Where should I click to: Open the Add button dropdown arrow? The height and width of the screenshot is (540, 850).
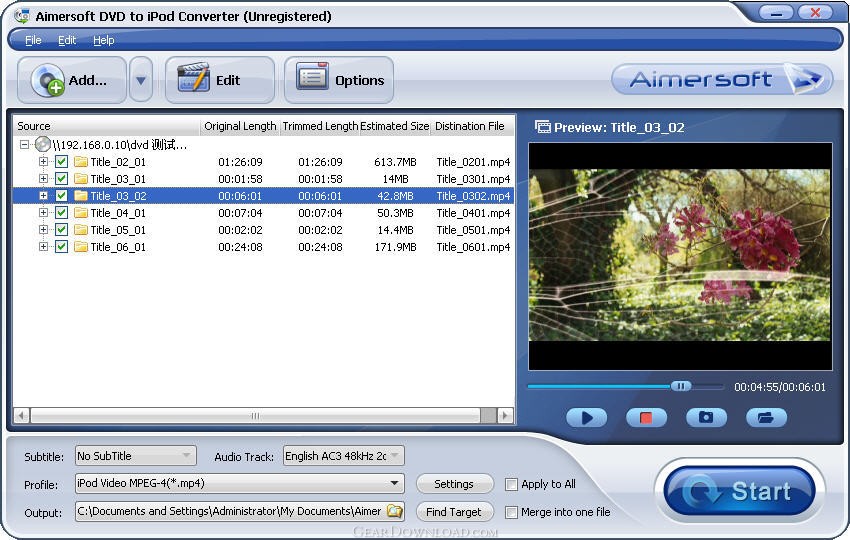click(x=141, y=80)
